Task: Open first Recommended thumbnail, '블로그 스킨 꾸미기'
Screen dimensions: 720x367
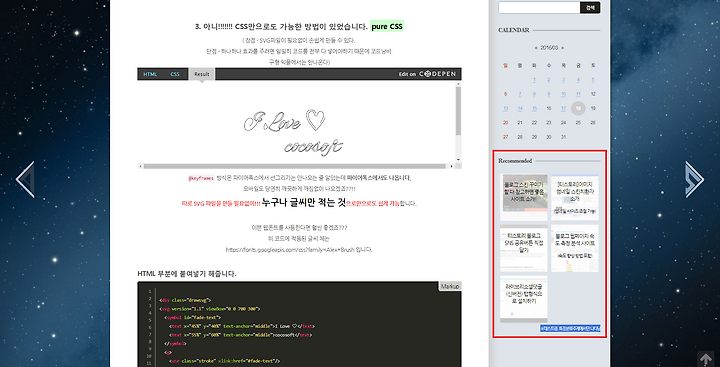Action: point(524,198)
